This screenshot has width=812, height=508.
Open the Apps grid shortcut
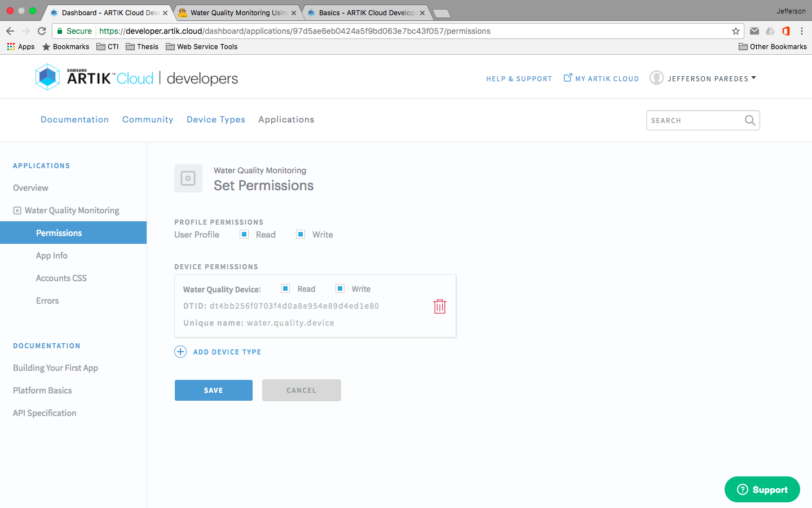(21, 47)
